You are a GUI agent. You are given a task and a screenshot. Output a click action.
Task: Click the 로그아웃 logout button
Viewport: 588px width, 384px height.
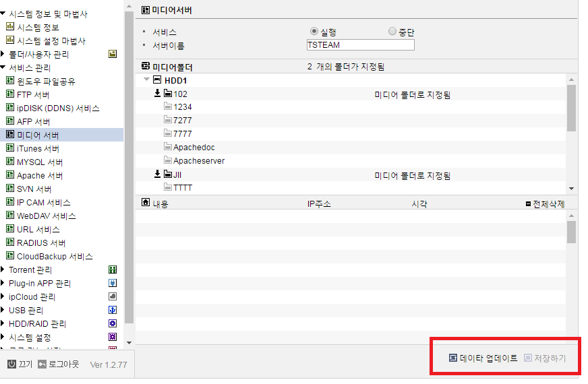pyautogui.click(x=59, y=364)
